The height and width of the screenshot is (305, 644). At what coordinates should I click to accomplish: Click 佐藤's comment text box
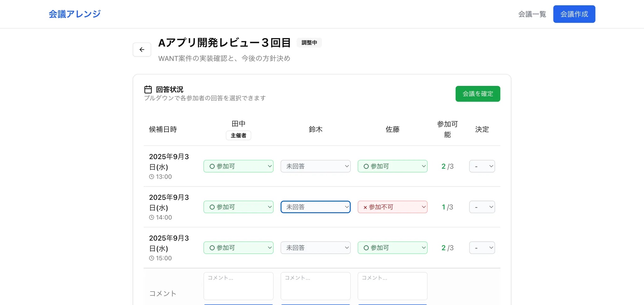392,286
